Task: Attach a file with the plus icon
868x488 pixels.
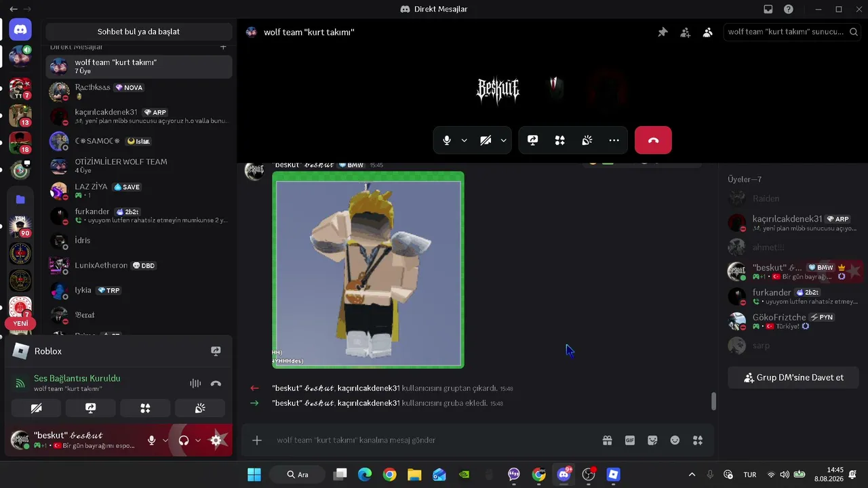Action: click(x=257, y=440)
